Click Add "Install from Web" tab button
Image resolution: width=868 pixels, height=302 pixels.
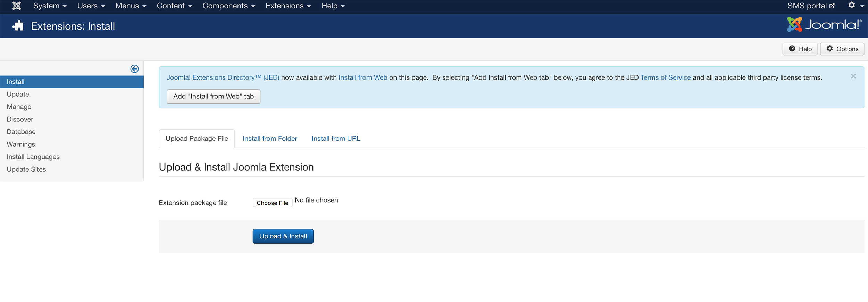tap(214, 96)
